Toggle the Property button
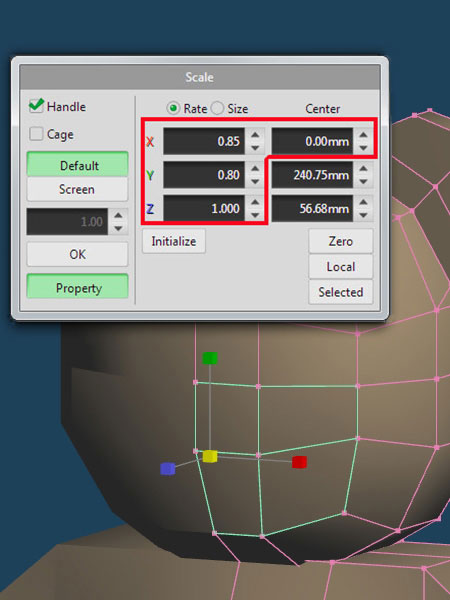The width and height of the screenshot is (450, 600). coord(78,287)
